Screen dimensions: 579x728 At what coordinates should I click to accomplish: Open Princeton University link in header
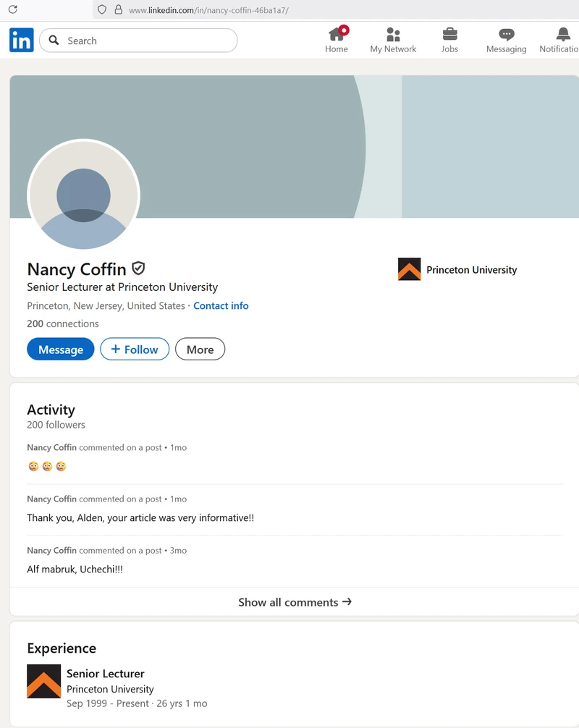471,270
